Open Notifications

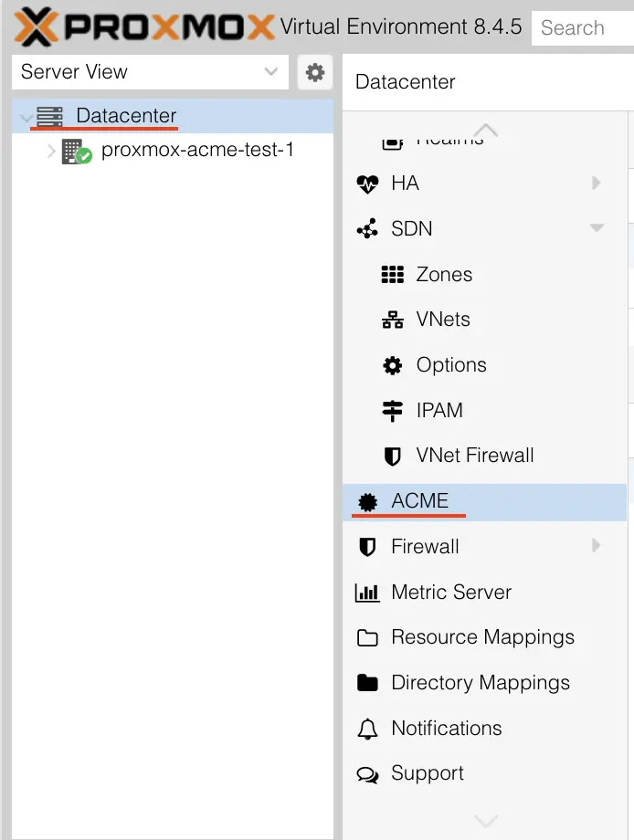[447, 728]
